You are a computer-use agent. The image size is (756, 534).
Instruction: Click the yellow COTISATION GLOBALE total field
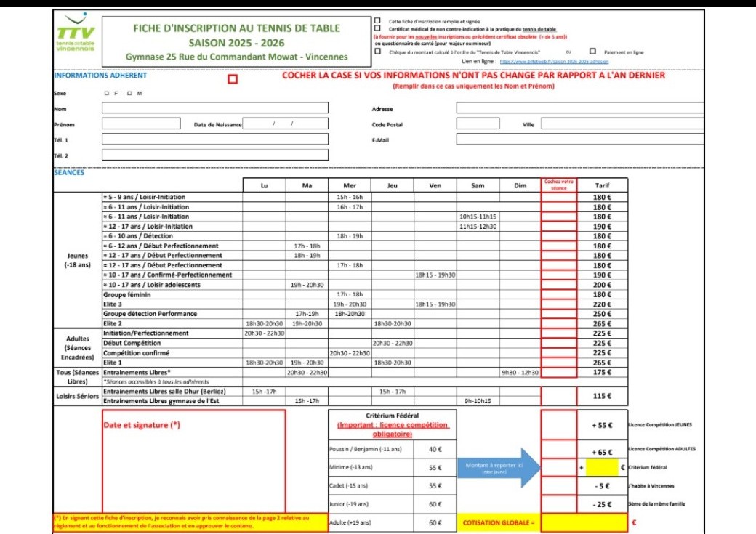click(x=584, y=523)
